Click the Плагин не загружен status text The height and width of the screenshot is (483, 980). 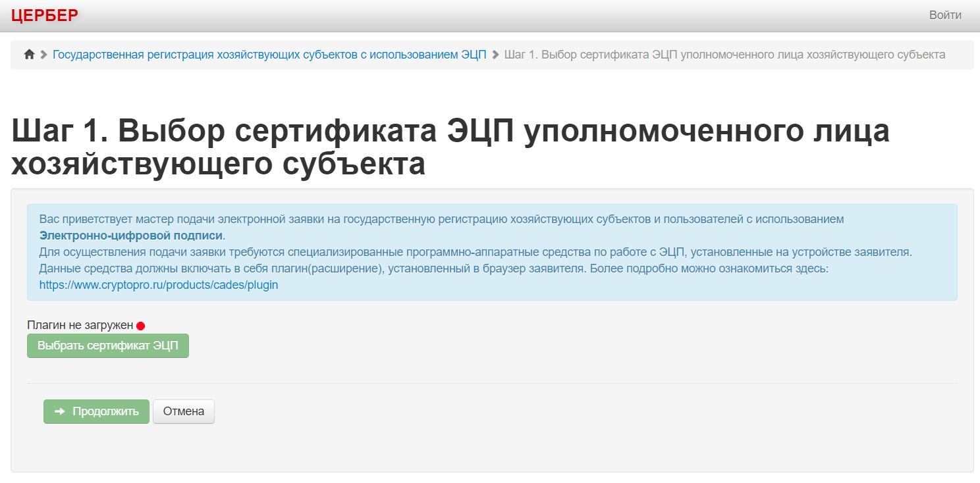coord(80,325)
